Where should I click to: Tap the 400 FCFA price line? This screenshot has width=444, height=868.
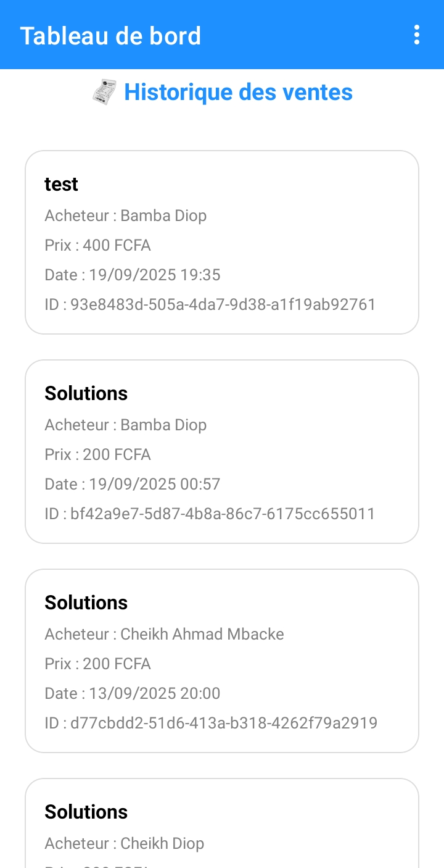97,245
